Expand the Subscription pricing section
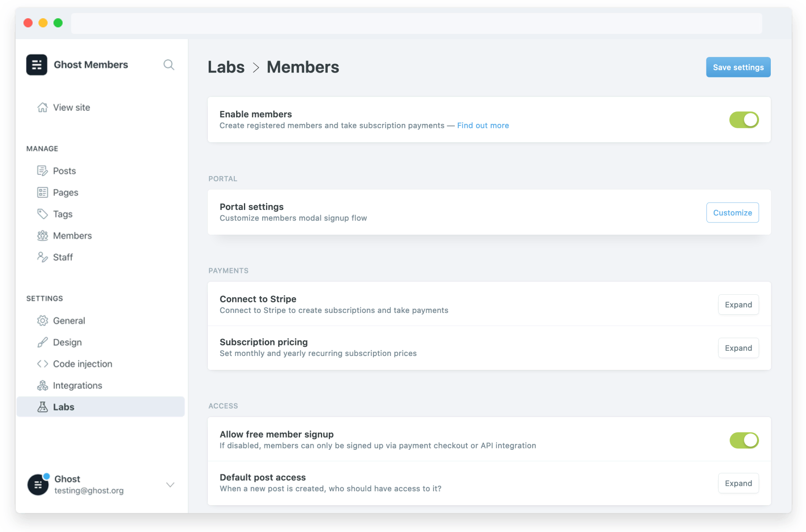806x532 pixels. pos(738,348)
